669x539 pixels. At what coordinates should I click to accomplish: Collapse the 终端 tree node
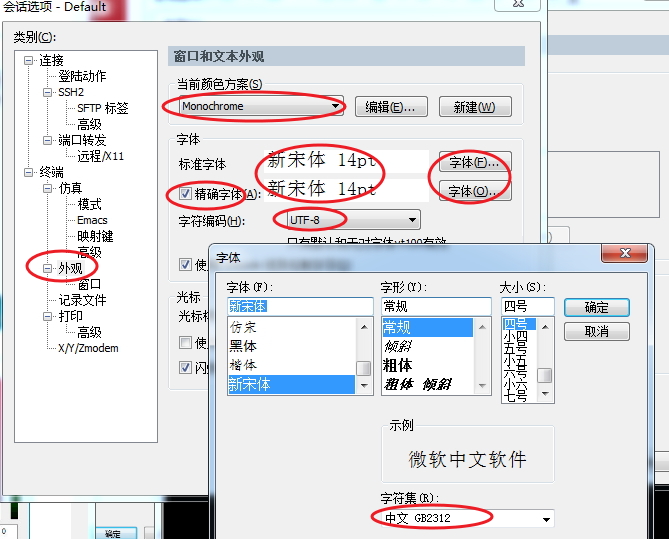pos(29,172)
